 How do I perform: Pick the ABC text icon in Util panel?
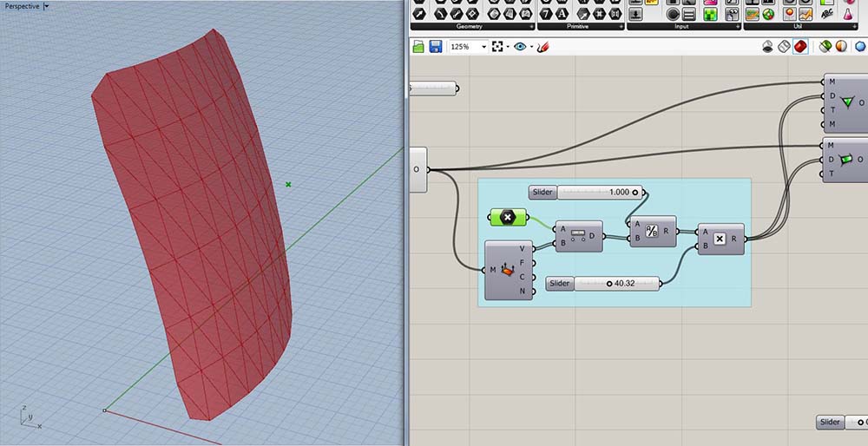pyautogui.click(x=827, y=14)
